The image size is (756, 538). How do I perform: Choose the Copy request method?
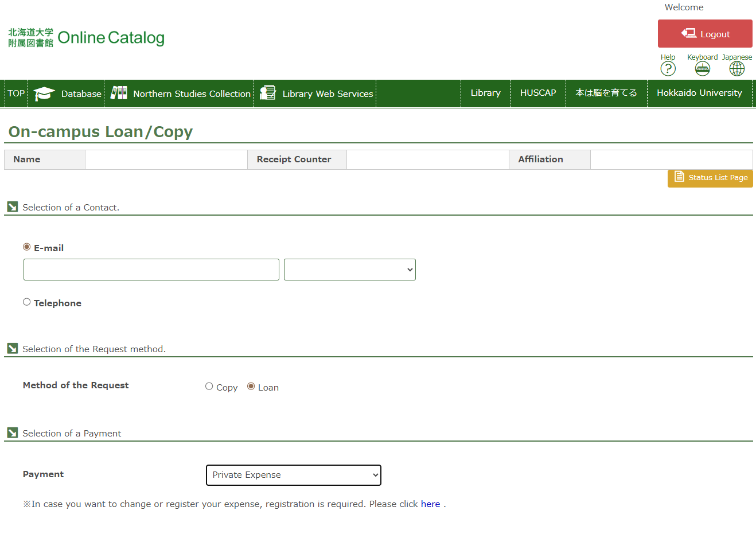pos(209,387)
